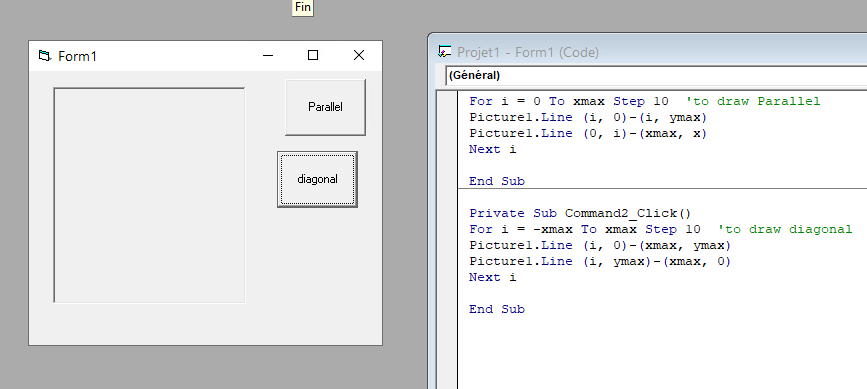Click Private Sub Command2_Click() line

580,213
